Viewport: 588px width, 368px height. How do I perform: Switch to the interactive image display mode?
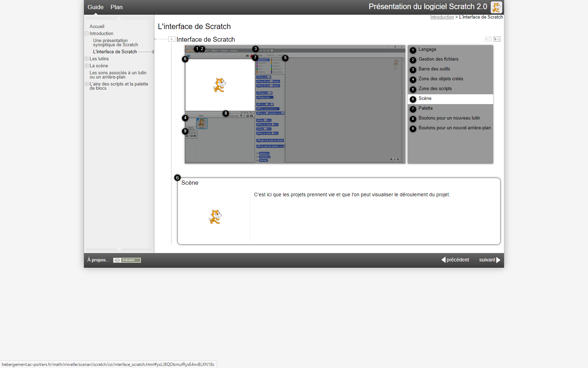click(497, 39)
